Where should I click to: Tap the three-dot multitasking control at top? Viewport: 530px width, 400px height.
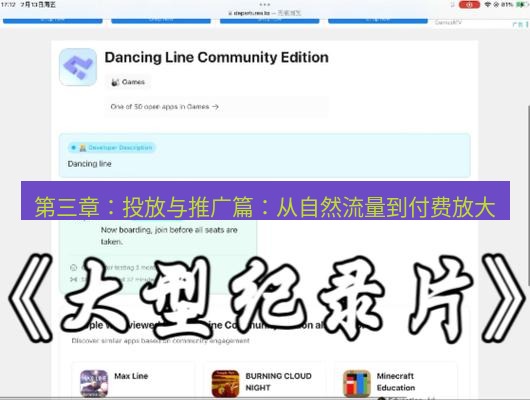point(265,4)
